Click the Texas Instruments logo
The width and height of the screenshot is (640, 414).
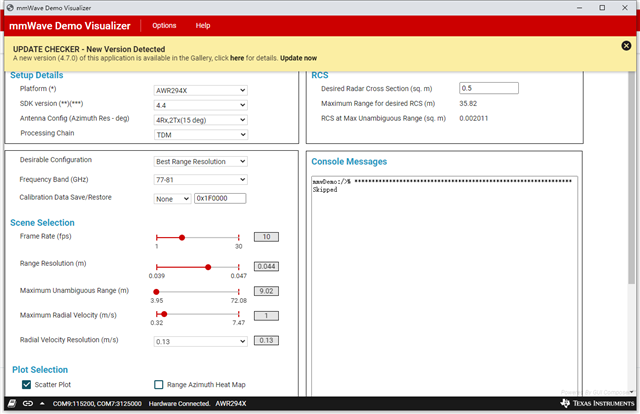point(598,403)
